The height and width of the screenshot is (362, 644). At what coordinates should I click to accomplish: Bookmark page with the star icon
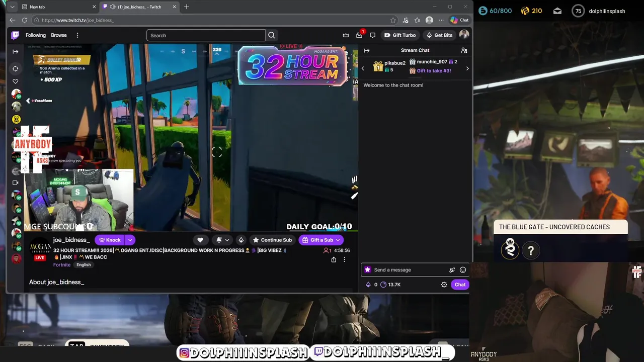[393, 20]
